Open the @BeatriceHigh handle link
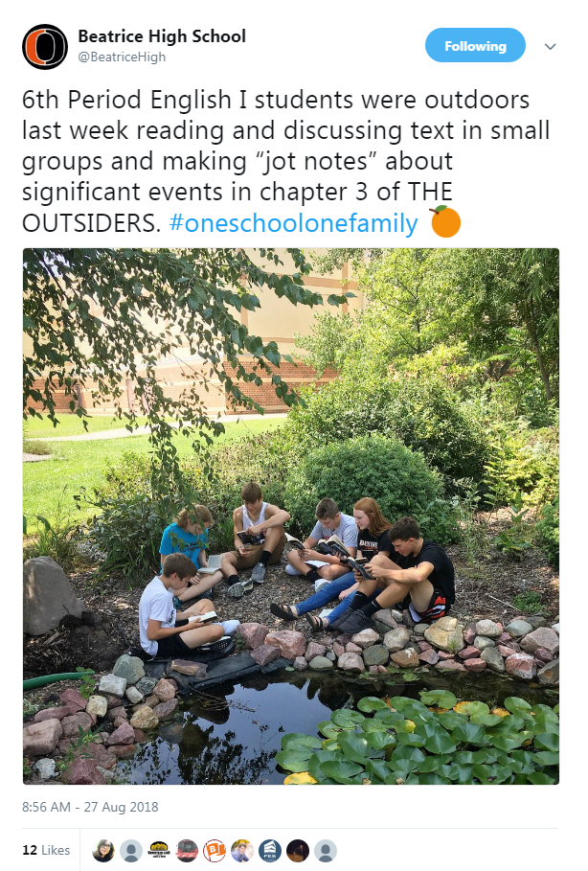 point(122,57)
